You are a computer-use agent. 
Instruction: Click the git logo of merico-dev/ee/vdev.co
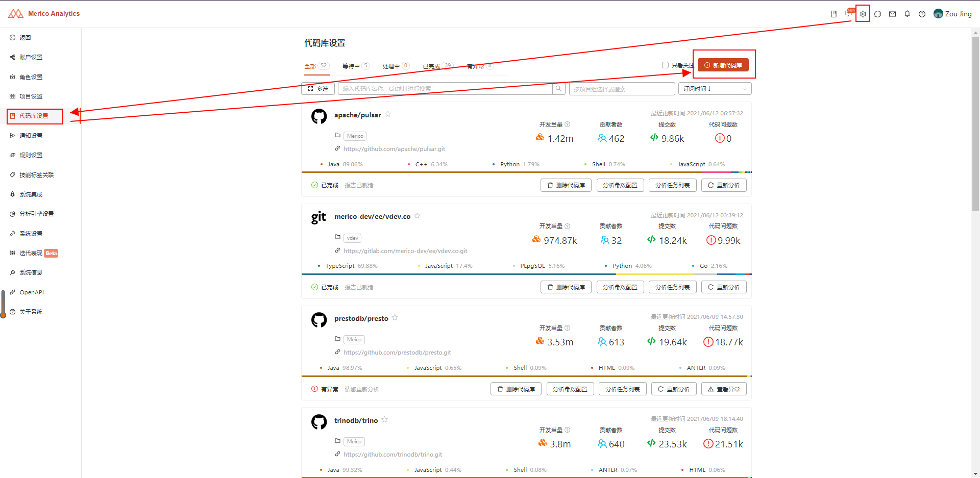tap(319, 218)
